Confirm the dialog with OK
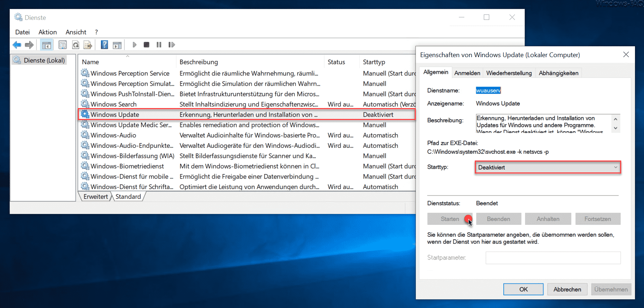This screenshot has height=308, width=644. tap(524, 289)
